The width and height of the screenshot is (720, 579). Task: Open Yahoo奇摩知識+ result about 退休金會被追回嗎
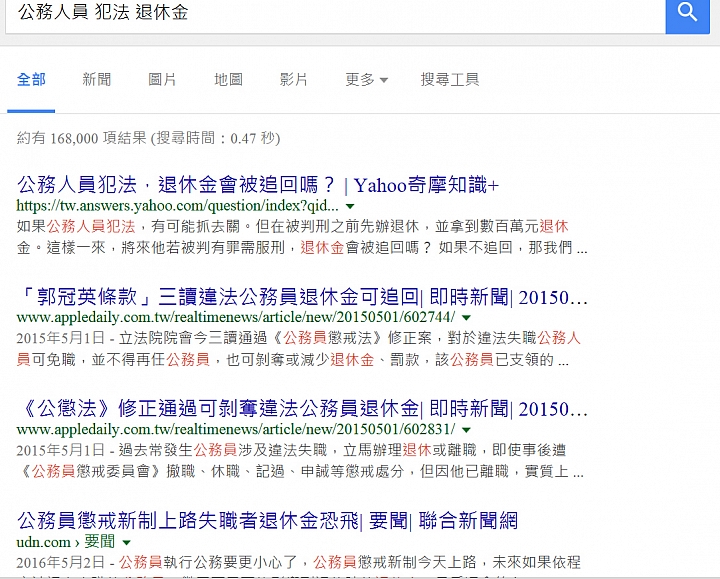click(258, 185)
